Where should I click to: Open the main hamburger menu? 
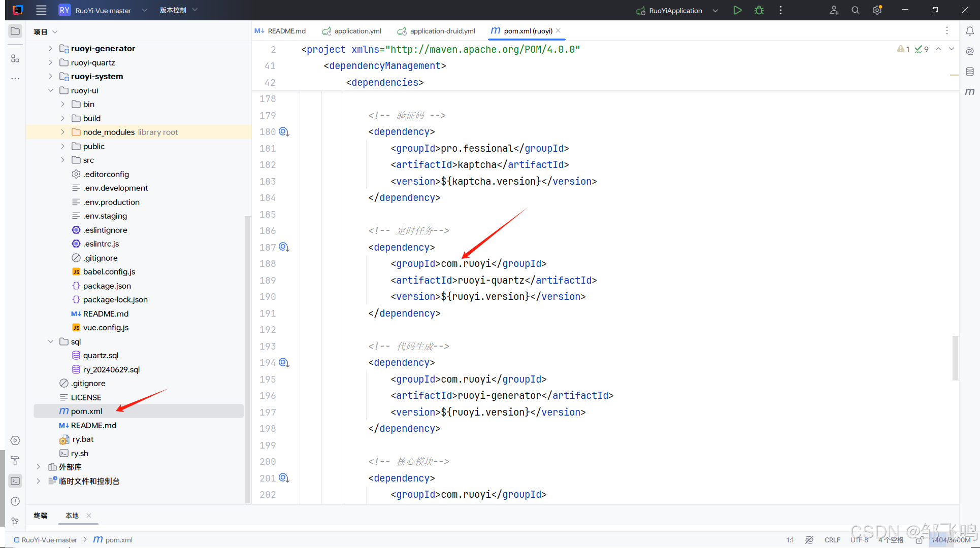[x=41, y=10]
